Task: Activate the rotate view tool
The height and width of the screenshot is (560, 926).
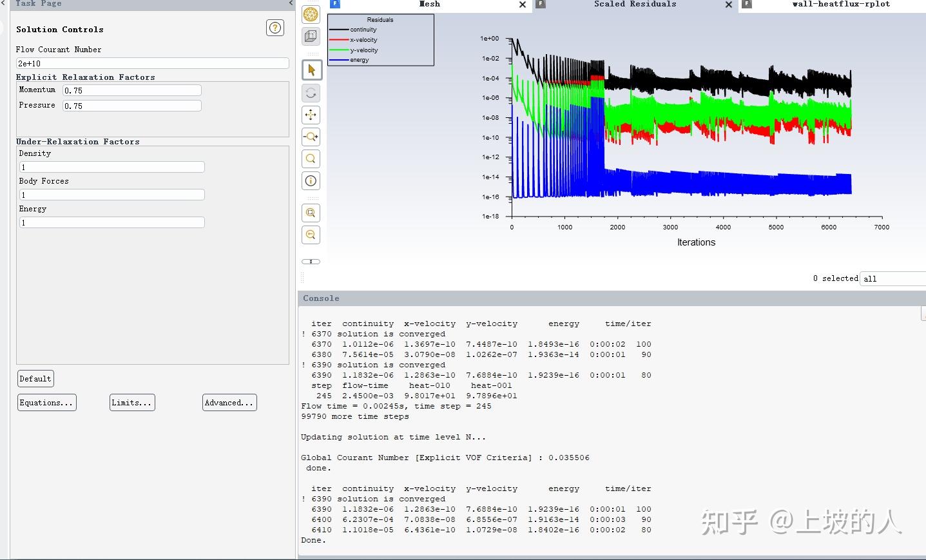Action: point(311,93)
